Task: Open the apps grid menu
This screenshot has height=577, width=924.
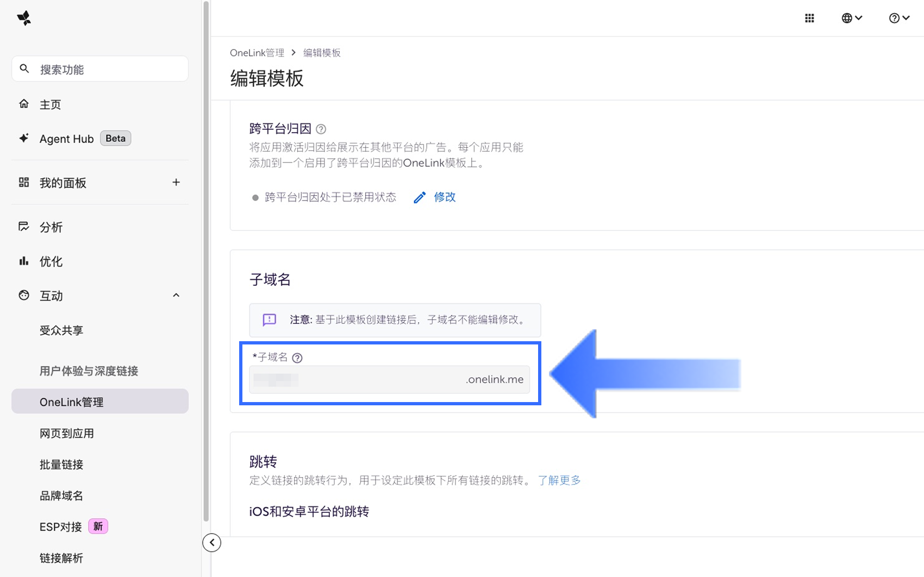Action: tap(809, 18)
